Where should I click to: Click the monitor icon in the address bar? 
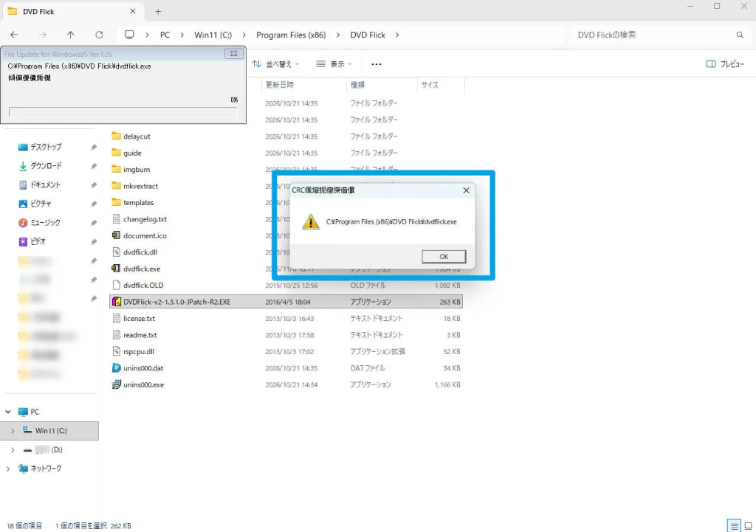click(x=129, y=35)
